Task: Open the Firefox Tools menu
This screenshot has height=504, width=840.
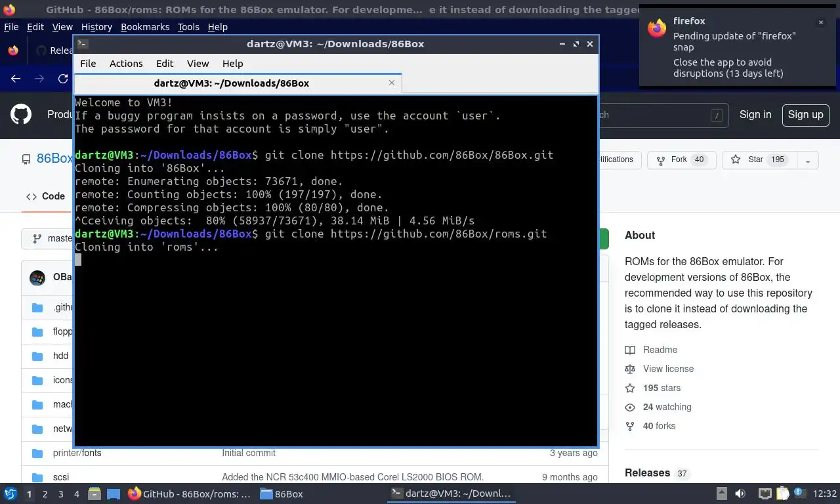Action: tap(188, 27)
